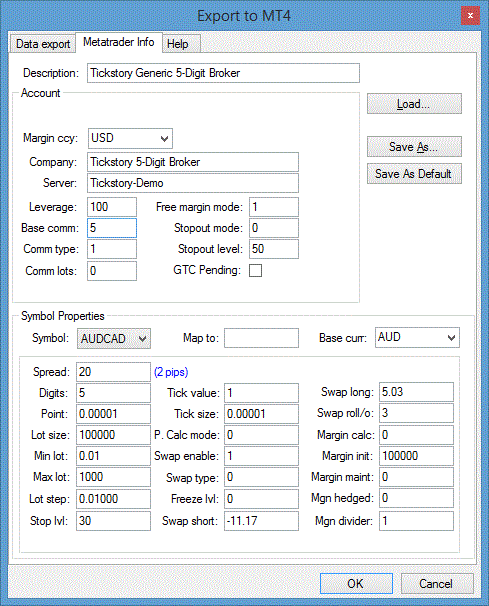
Task: Click the Spread field
Action: (x=113, y=372)
